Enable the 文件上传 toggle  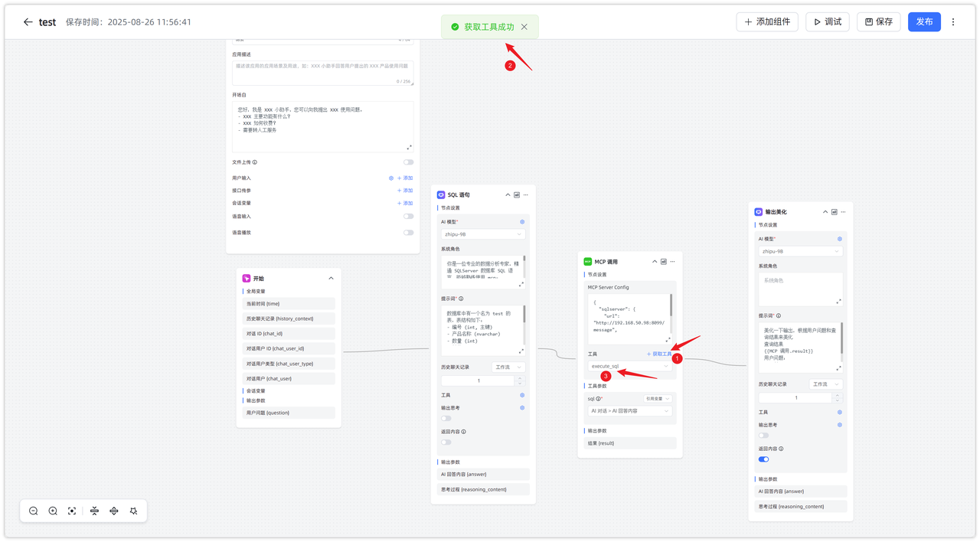(408, 162)
